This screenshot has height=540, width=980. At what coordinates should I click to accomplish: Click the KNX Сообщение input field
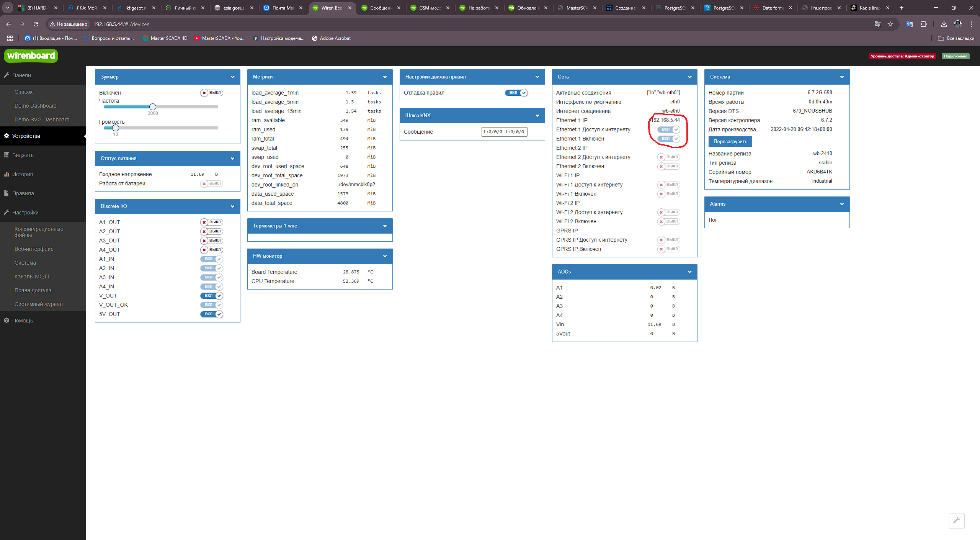504,132
